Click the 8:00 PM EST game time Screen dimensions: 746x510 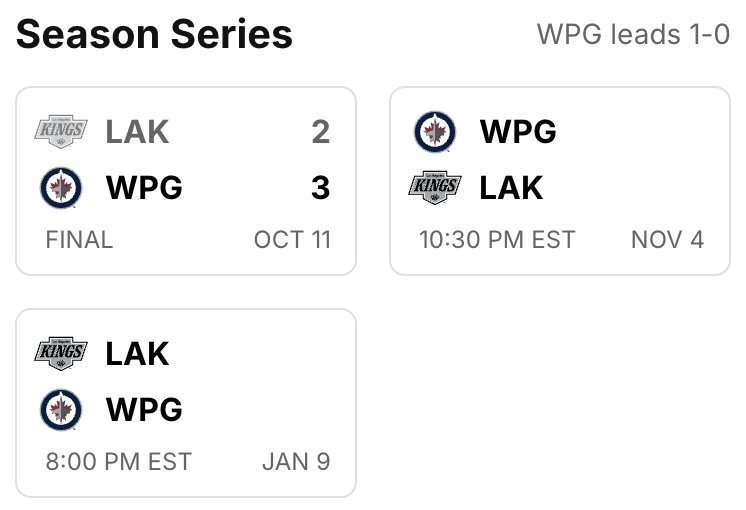point(118,462)
